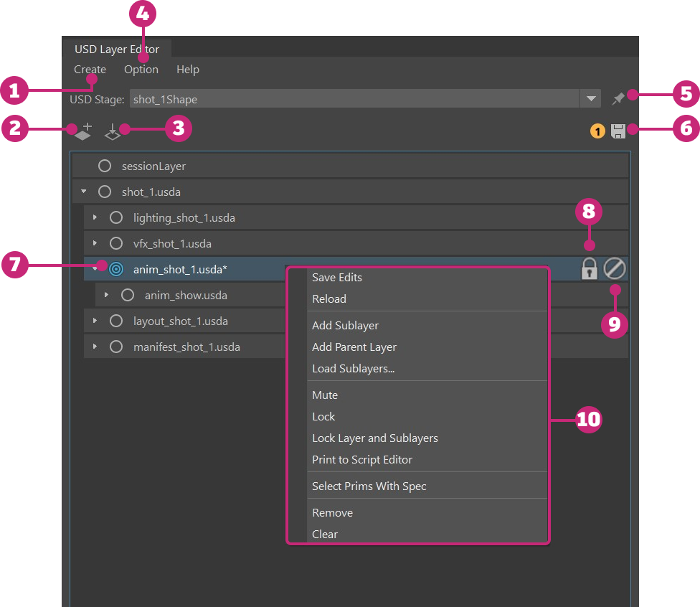Open the USD Stage dropdown arrow
This screenshot has width=700, height=607.
pos(590,99)
